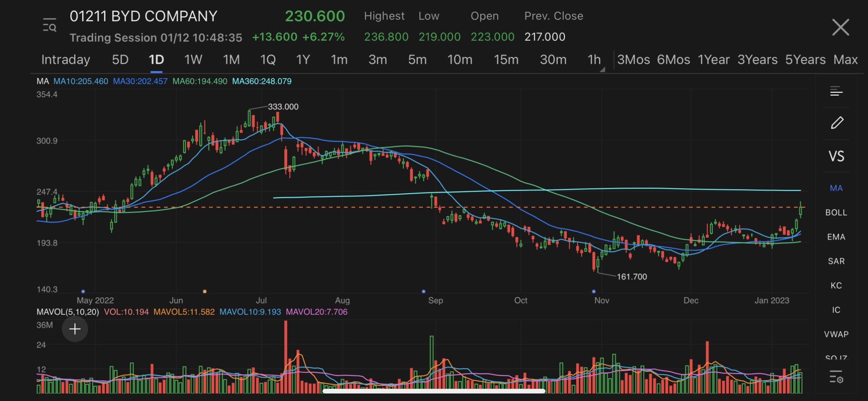Set chart range to 1Year
This screenshot has width=868, height=401.
click(713, 60)
